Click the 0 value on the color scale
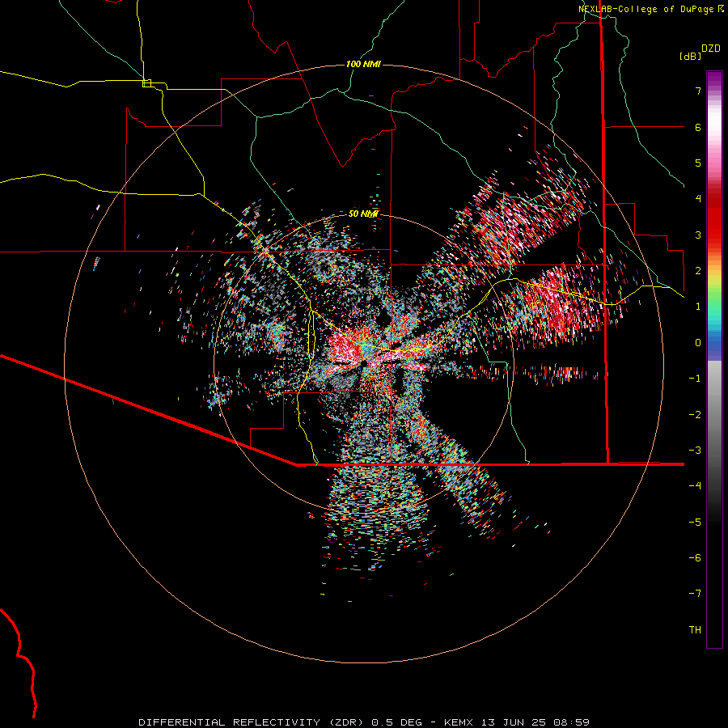This screenshot has width=728, height=728. click(x=698, y=343)
